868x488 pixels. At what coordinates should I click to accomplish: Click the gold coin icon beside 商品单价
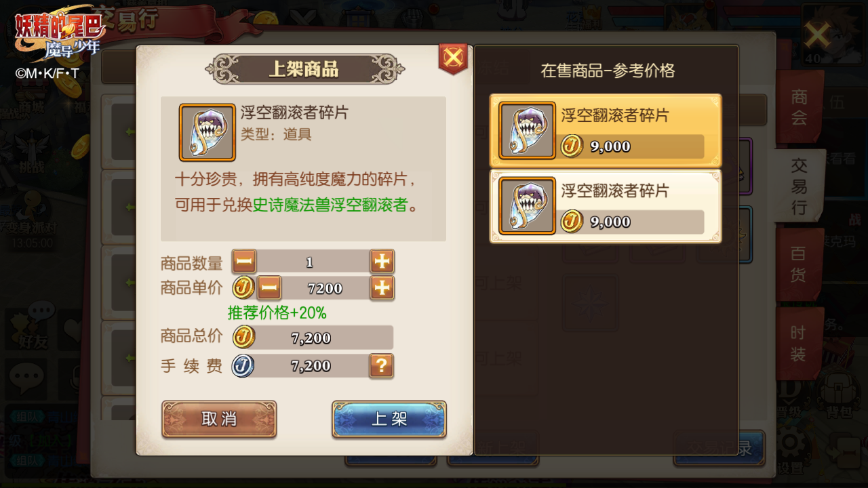click(243, 289)
